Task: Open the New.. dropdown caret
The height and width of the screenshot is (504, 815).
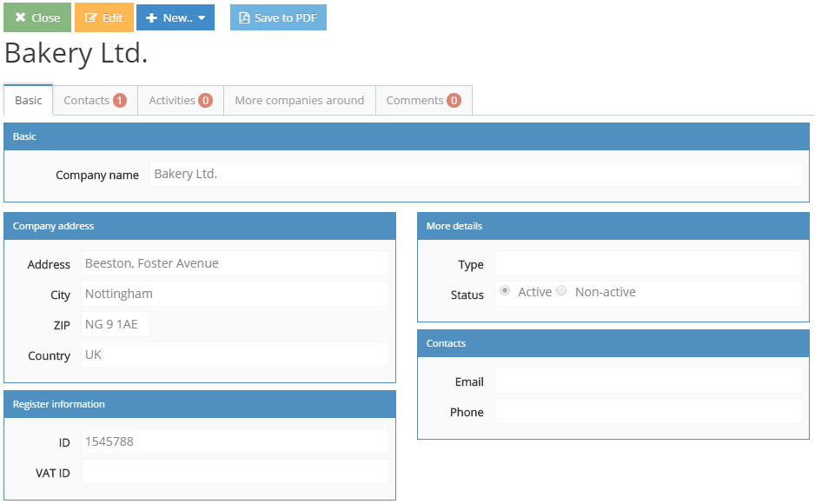Action: [202, 18]
